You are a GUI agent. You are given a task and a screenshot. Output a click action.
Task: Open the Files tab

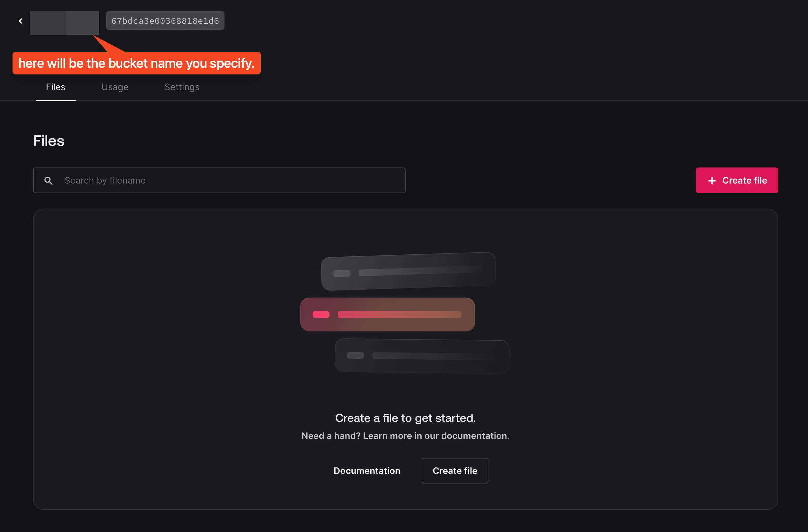tap(56, 87)
